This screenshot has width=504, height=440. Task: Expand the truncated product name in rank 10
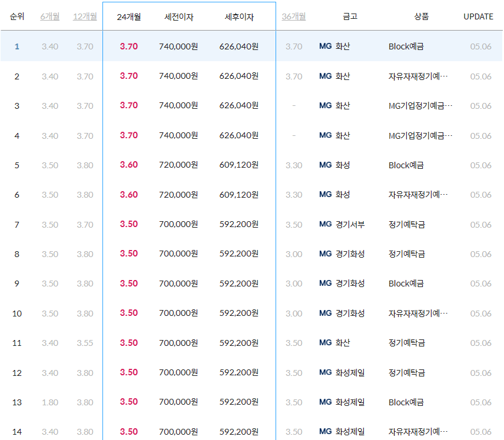(418, 313)
